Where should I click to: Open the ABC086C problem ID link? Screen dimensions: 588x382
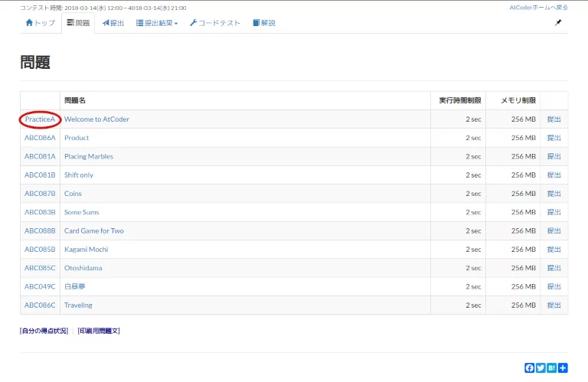pos(40,305)
